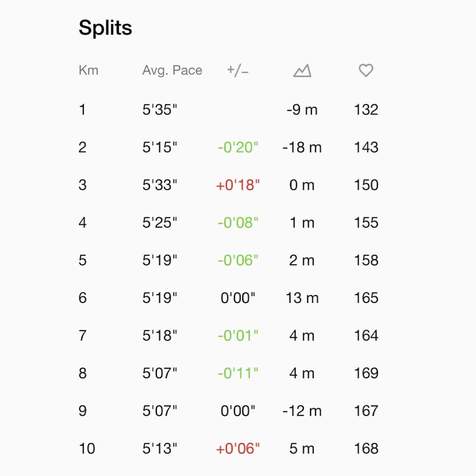Screen dimensions: 476x476
Task: Click the -12 m elevation value
Action: pyautogui.click(x=302, y=411)
